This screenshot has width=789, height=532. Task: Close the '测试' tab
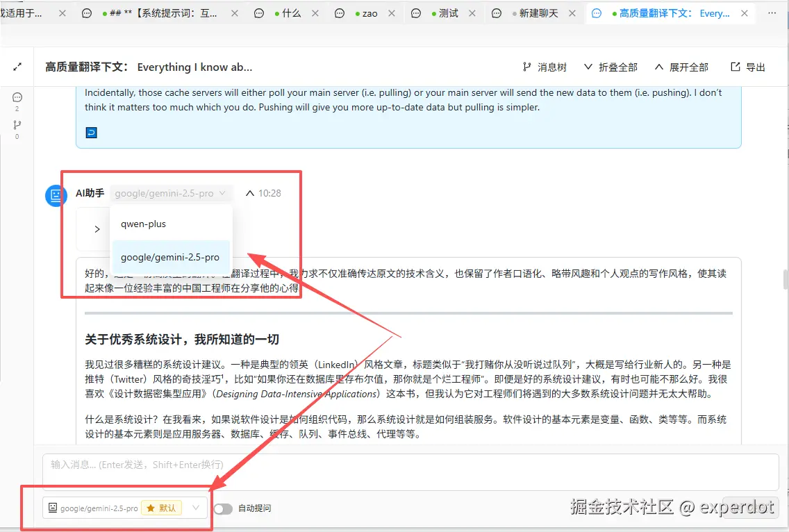coord(472,13)
